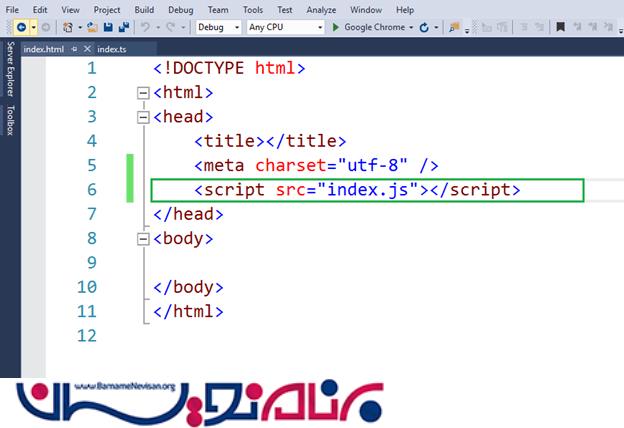The width and height of the screenshot is (624, 428).
Task: Close the index.html tab
Action: pos(87,48)
